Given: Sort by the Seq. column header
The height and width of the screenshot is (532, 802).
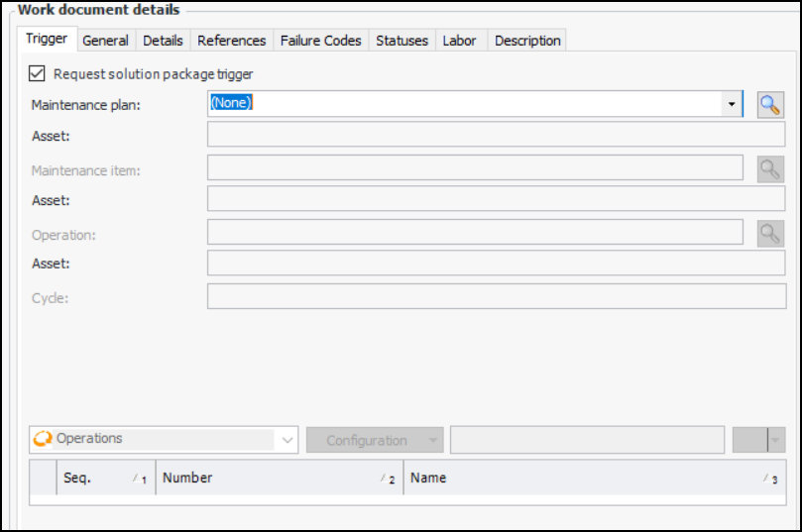Looking at the screenshot, I should coord(106,478).
